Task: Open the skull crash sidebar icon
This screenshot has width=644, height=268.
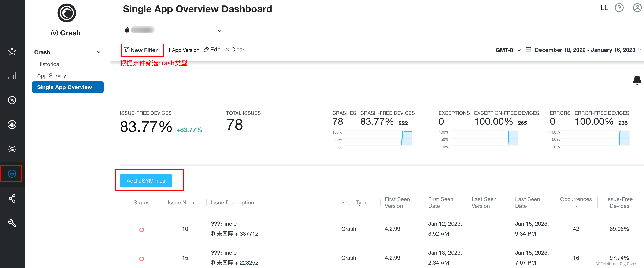Action: pyautogui.click(x=12, y=174)
